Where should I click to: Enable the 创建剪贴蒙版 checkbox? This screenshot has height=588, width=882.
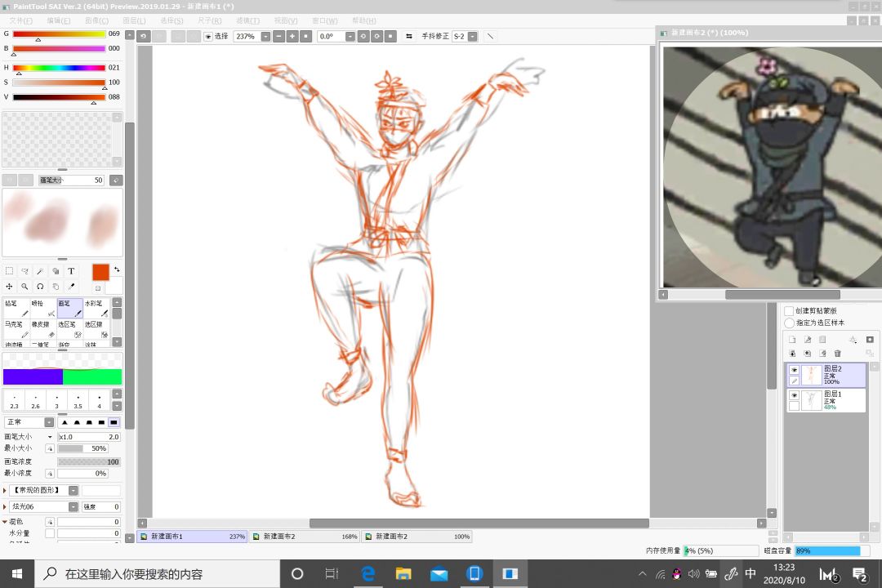(789, 311)
